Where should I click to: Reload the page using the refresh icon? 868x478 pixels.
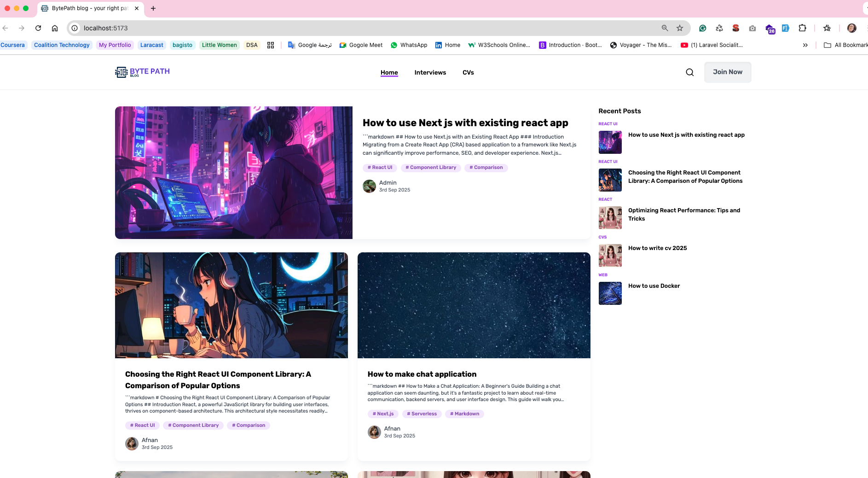(x=39, y=28)
